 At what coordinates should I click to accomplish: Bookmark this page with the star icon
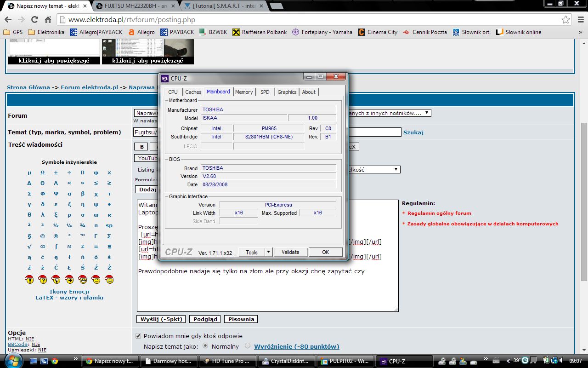pyautogui.click(x=566, y=20)
